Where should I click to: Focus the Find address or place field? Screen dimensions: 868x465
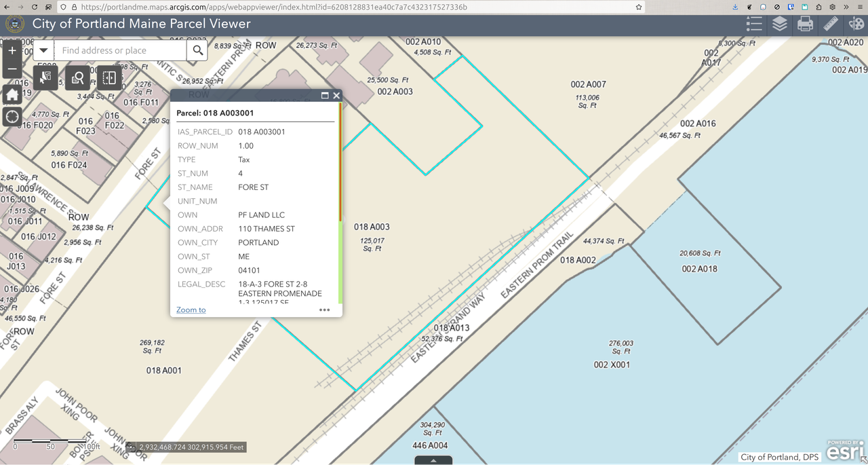tap(120, 50)
